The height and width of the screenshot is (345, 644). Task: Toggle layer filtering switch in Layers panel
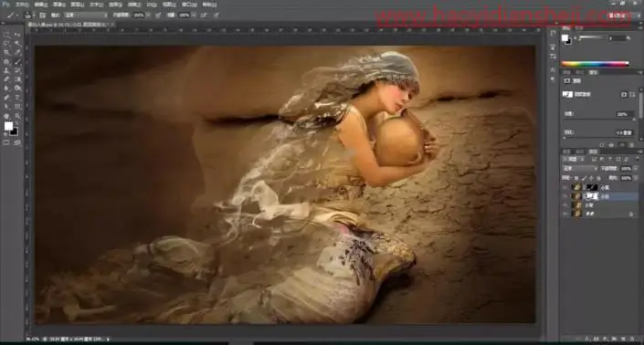638,159
